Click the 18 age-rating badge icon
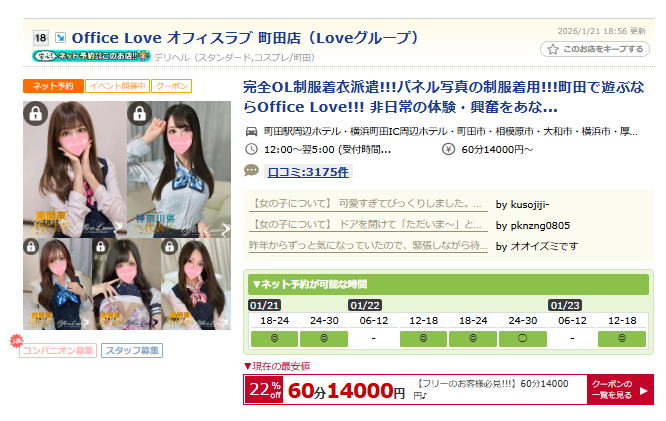The height and width of the screenshot is (421, 666). tap(40, 38)
